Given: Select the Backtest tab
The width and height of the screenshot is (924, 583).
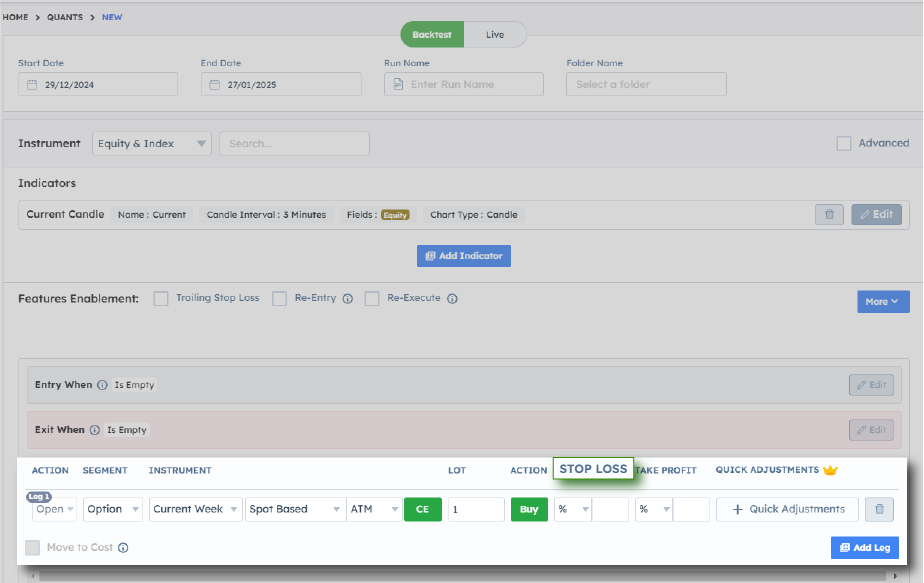Looking at the screenshot, I should click(x=433, y=35).
